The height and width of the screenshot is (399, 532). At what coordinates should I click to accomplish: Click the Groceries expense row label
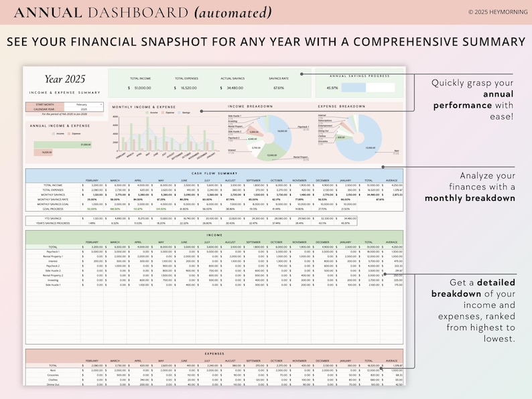click(x=53, y=376)
